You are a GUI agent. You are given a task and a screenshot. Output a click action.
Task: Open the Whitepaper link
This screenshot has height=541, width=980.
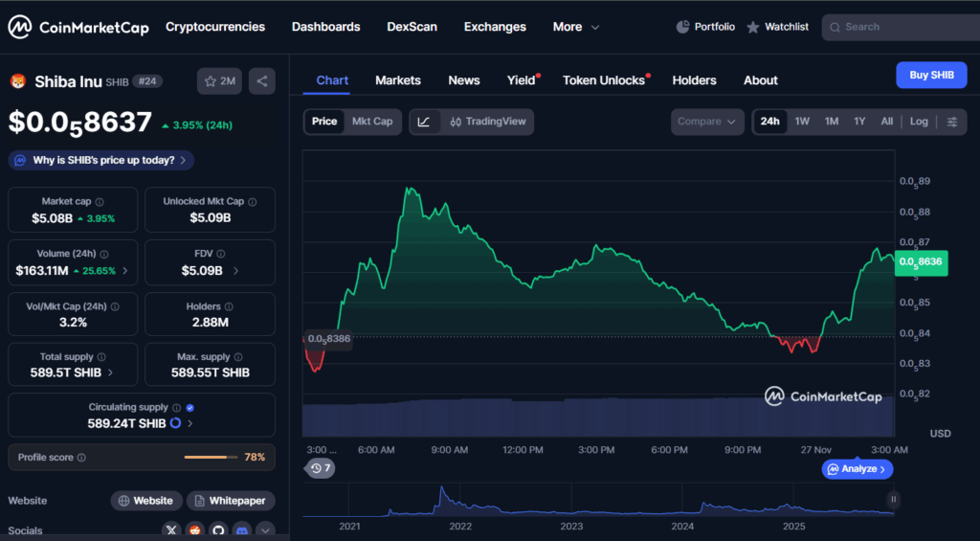click(231, 501)
